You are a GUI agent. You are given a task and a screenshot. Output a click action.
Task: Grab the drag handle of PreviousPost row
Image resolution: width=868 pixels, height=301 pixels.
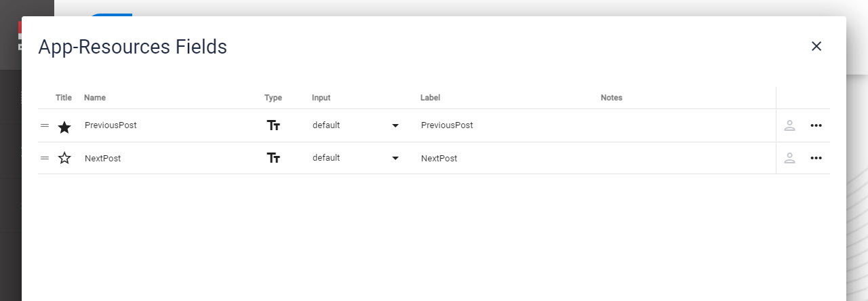click(x=45, y=125)
